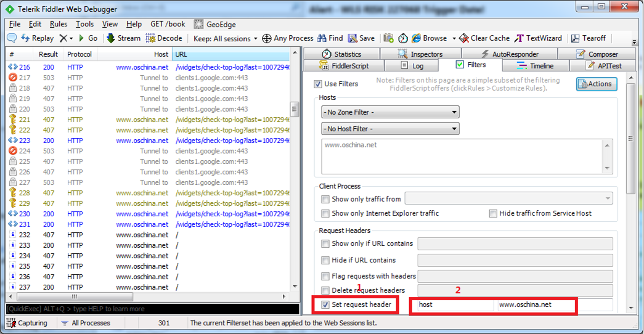Click GeoEdge menu icon
644x334 pixels.
tap(198, 24)
